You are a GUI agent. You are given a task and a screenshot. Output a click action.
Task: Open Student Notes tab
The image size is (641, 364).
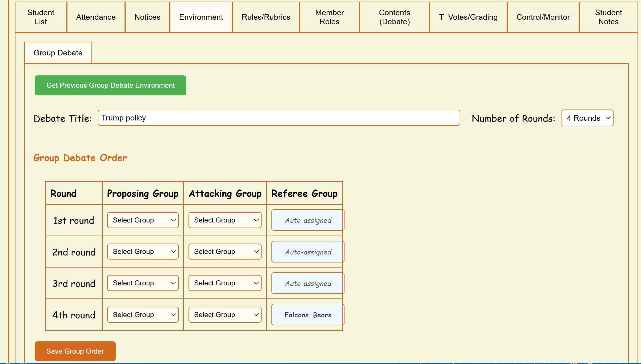coord(608,17)
